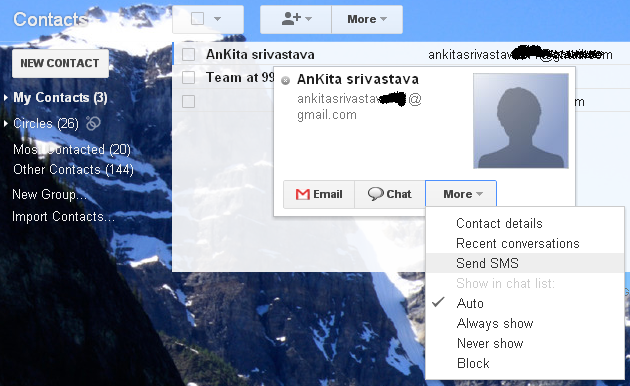Click AnKita srivastava name in contact list
This screenshot has width=630, height=386.
[260, 55]
